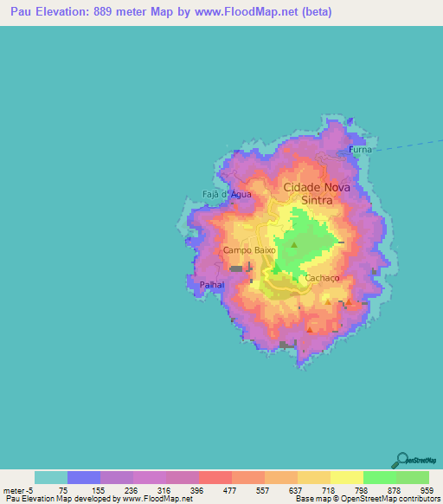Click the purple 155 meter legend swatch
Viewport: 443px width, 504px height.
[117, 478]
